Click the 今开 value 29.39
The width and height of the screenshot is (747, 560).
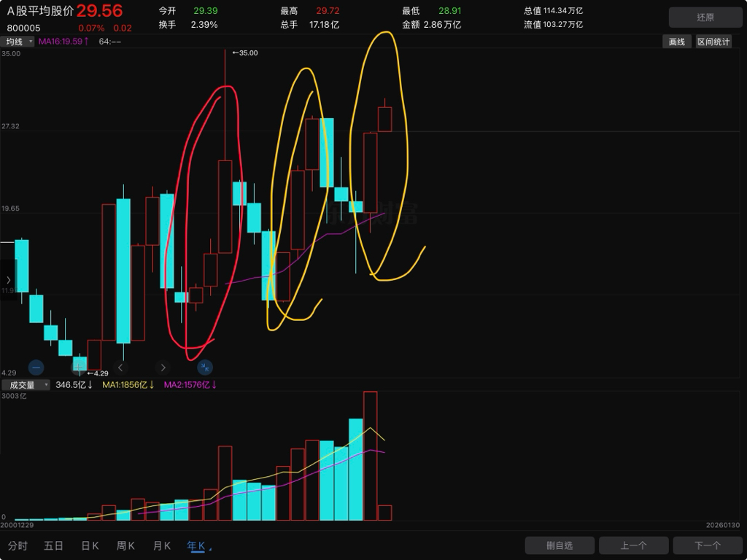[x=205, y=10]
